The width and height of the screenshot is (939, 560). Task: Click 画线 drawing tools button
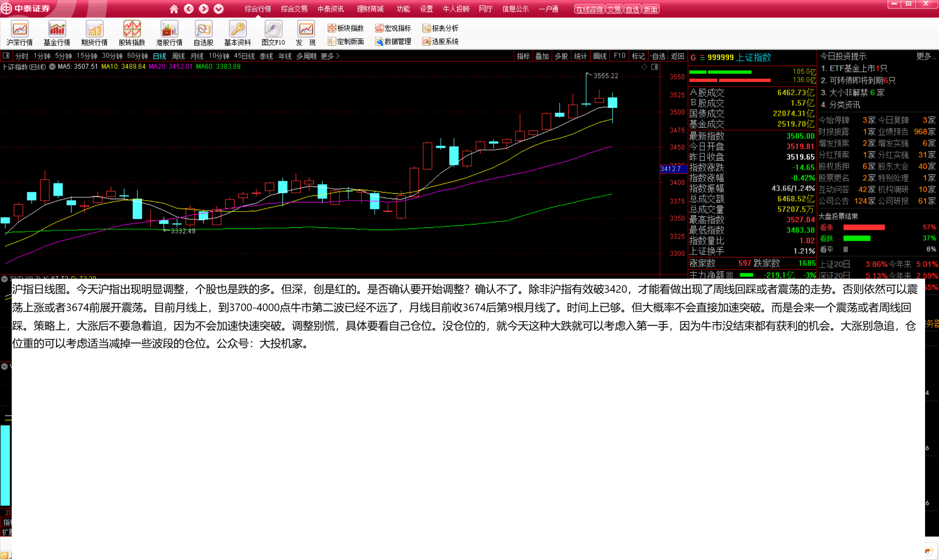click(600, 56)
